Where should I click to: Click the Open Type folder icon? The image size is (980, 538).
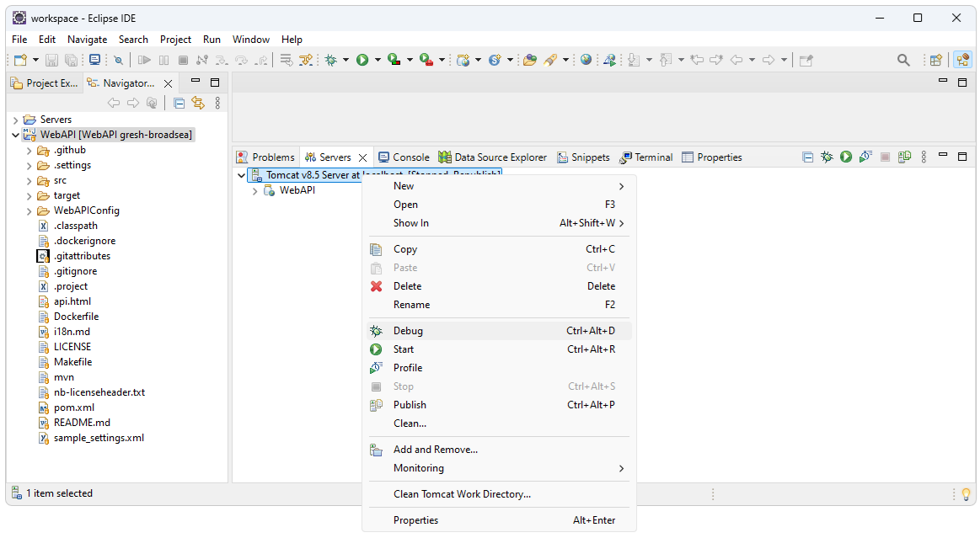(x=530, y=60)
